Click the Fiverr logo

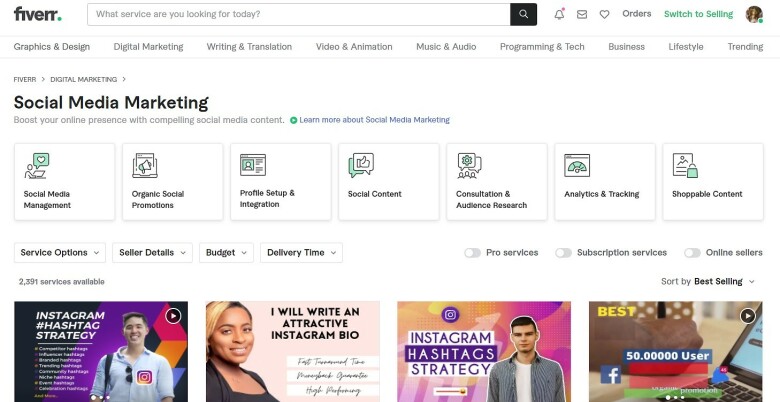[38, 14]
